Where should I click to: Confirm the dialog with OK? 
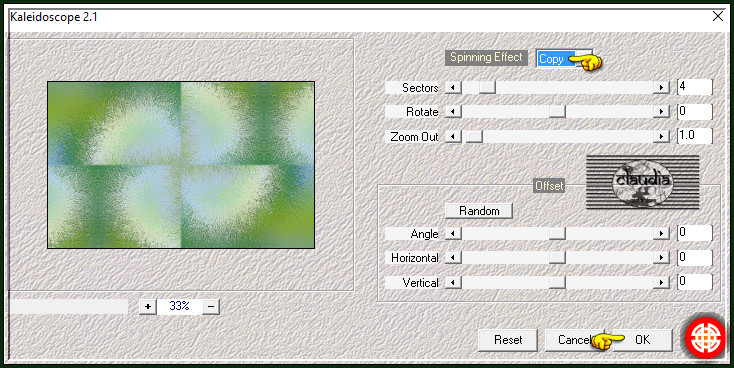pos(642,340)
